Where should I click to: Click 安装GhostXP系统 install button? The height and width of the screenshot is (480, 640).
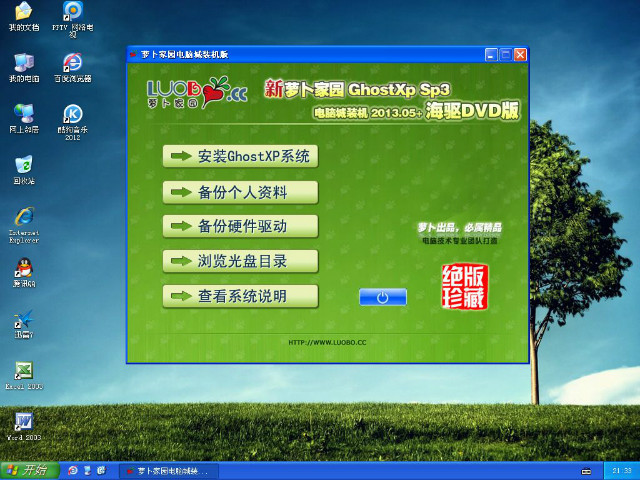click(x=240, y=156)
